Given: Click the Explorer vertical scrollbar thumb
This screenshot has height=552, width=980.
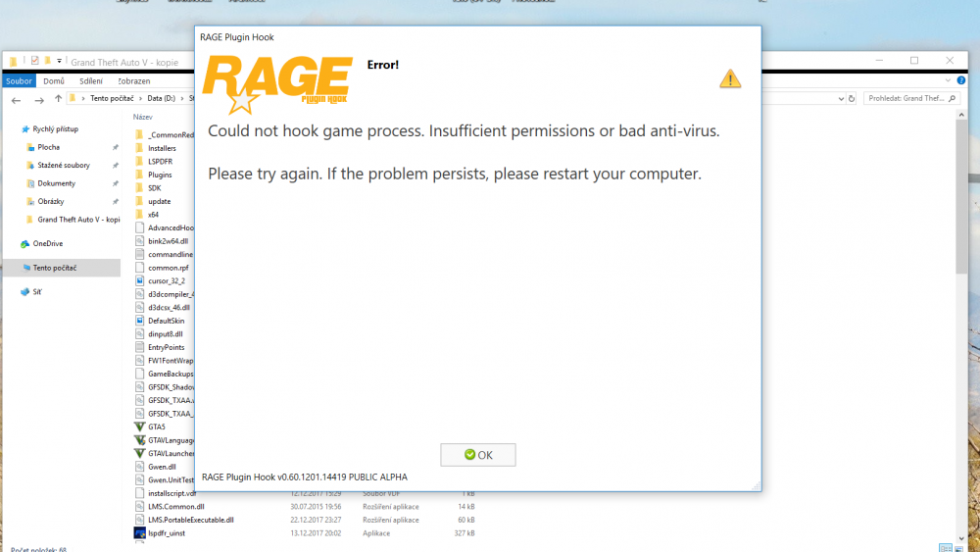Looking at the screenshot, I should [961, 197].
